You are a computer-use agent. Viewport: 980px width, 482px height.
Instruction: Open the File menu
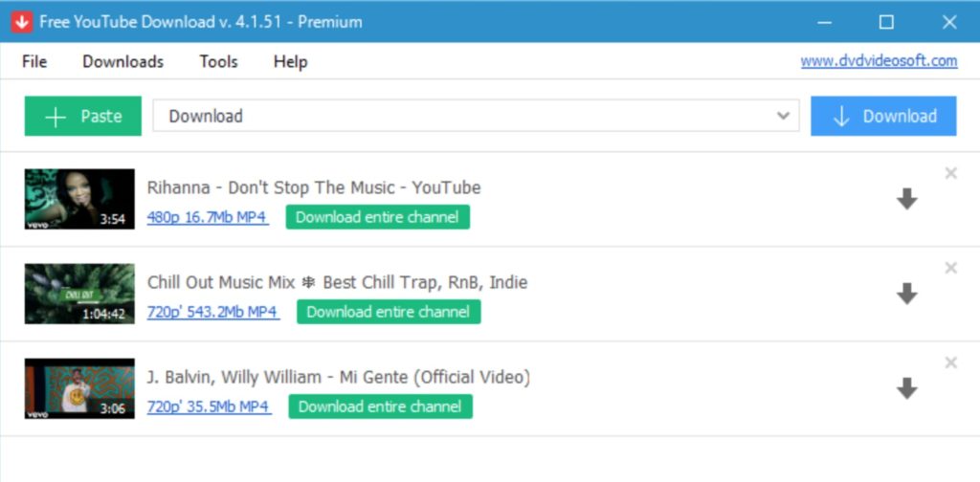34,62
